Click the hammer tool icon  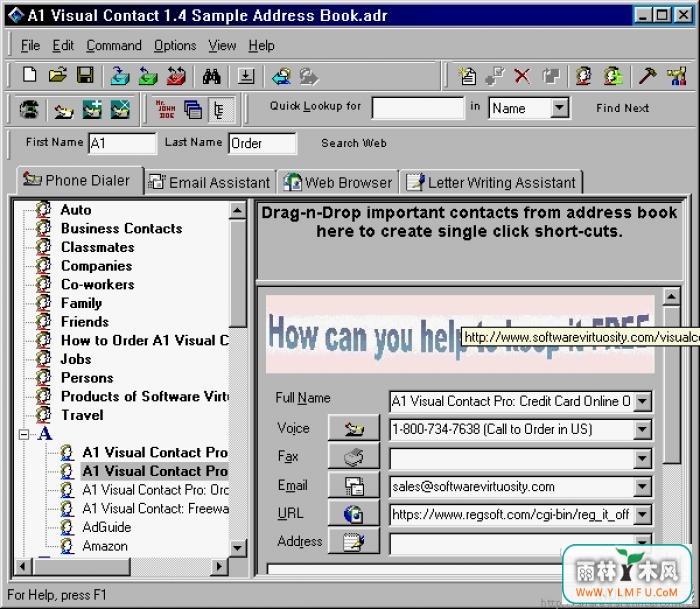tap(647, 75)
